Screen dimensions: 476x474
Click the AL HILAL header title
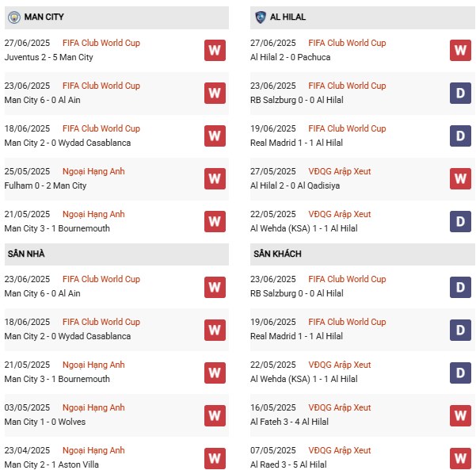288,17
